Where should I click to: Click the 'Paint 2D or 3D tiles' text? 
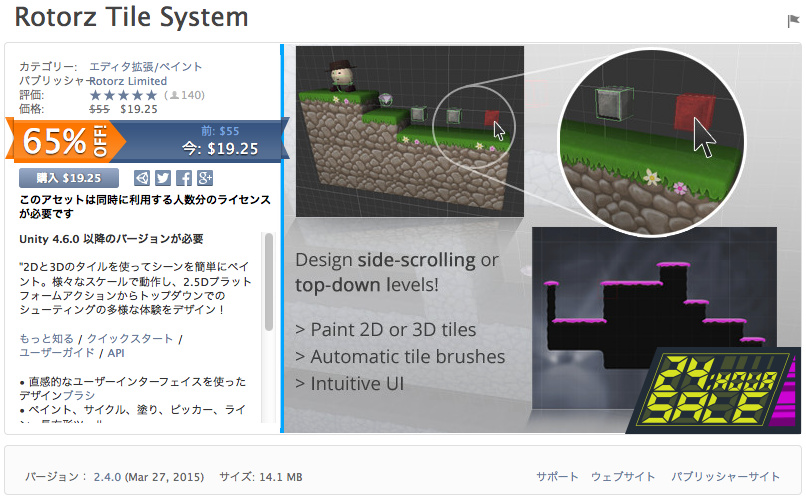(393, 329)
